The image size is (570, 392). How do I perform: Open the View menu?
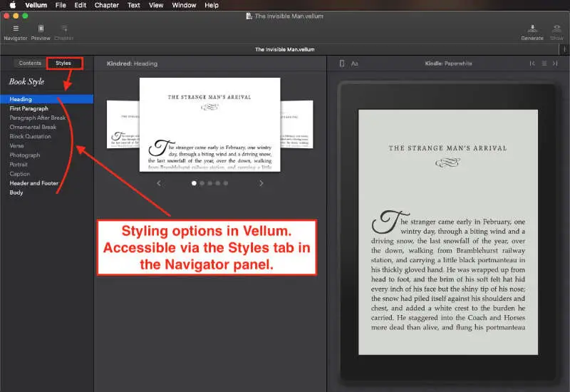(x=156, y=5)
